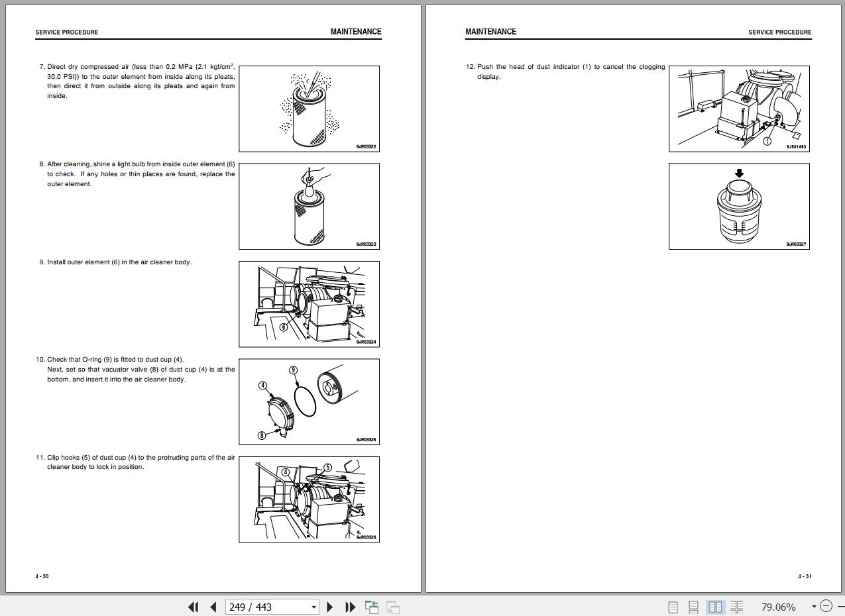Click step 11 clip hooks text
Viewport: 845px width, 616px height.
(x=135, y=462)
